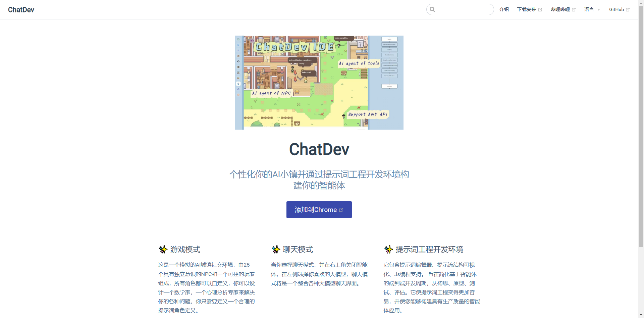Click the star icon beside 游戏模式 heading
Viewport: 644px width, 318px height.
163,249
